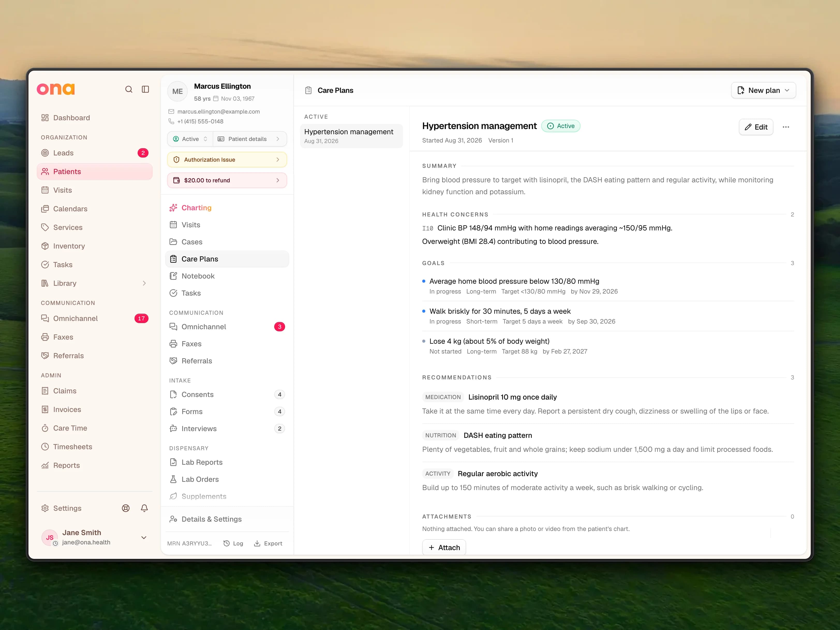The width and height of the screenshot is (840, 630).
Task: Open notifications bell icon
Action: point(144,508)
